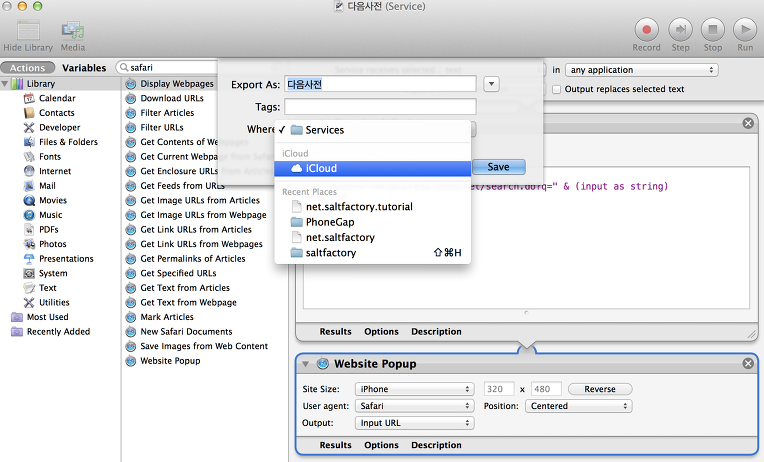764x462 pixels.
Task: Click the safari search field
Action: click(x=168, y=68)
